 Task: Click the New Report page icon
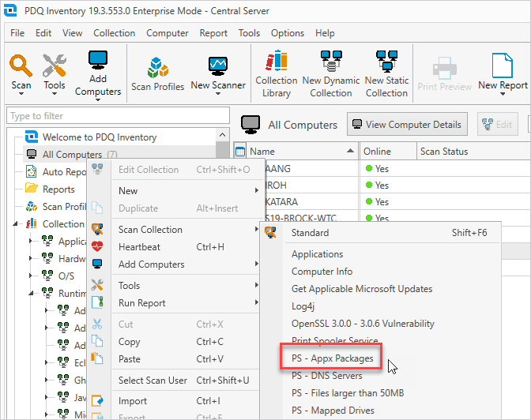[503, 66]
